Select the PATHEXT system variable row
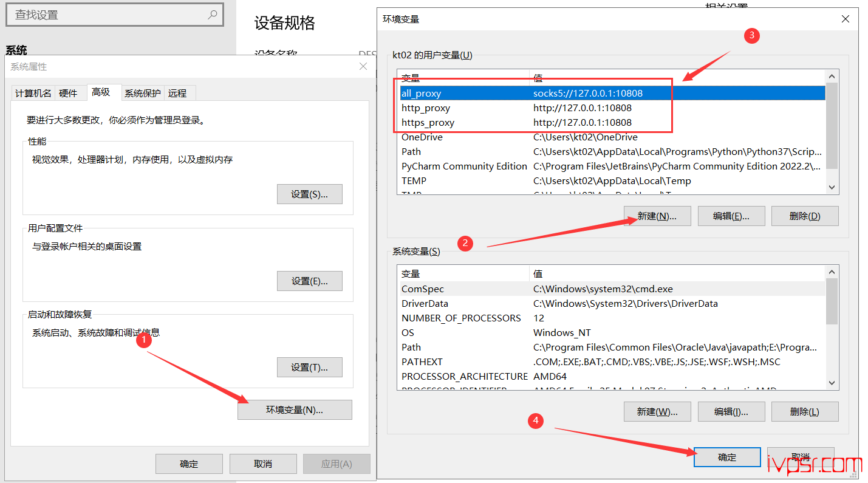Image resolution: width=868 pixels, height=483 pixels. [x=612, y=361]
